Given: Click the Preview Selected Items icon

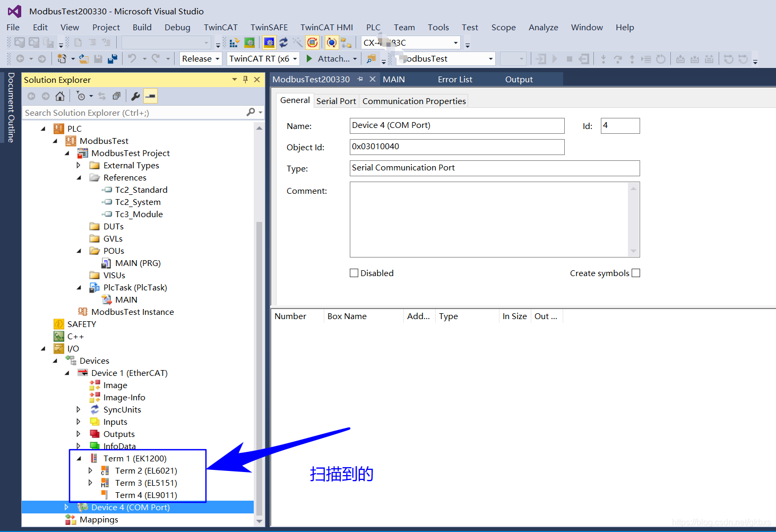Looking at the screenshot, I should 150,96.
